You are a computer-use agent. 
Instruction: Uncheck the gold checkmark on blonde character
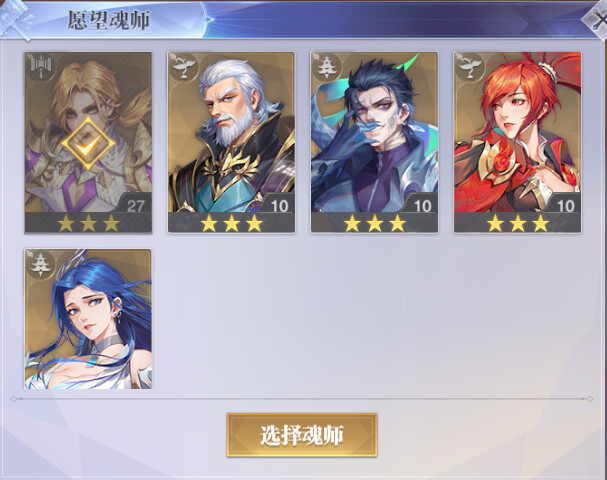click(x=88, y=143)
